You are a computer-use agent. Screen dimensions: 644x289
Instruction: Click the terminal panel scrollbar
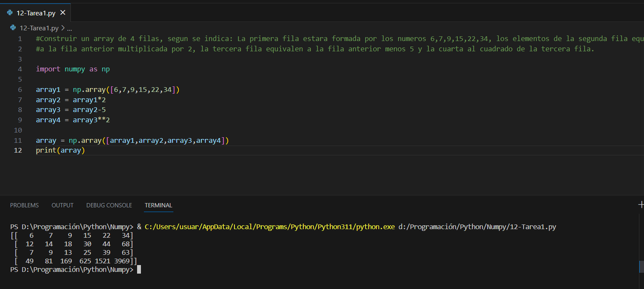coord(641,266)
